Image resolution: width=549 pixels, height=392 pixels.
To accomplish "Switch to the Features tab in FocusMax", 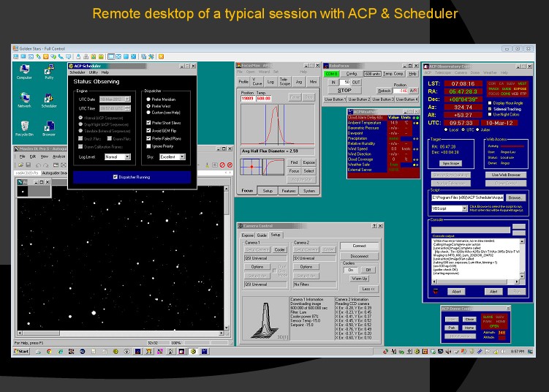I will [289, 191].
